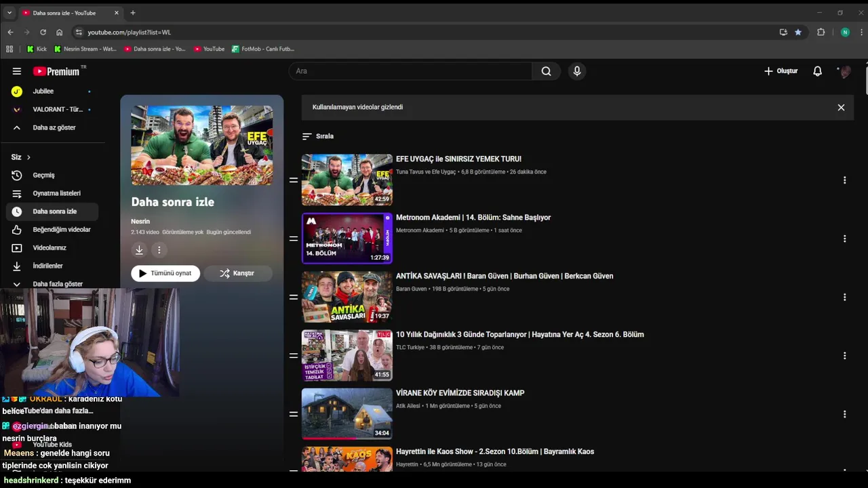The width and height of the screenshot is (868, 488).
Task: Open the VALORANT channel subscription
Action: tap(52, 109)
